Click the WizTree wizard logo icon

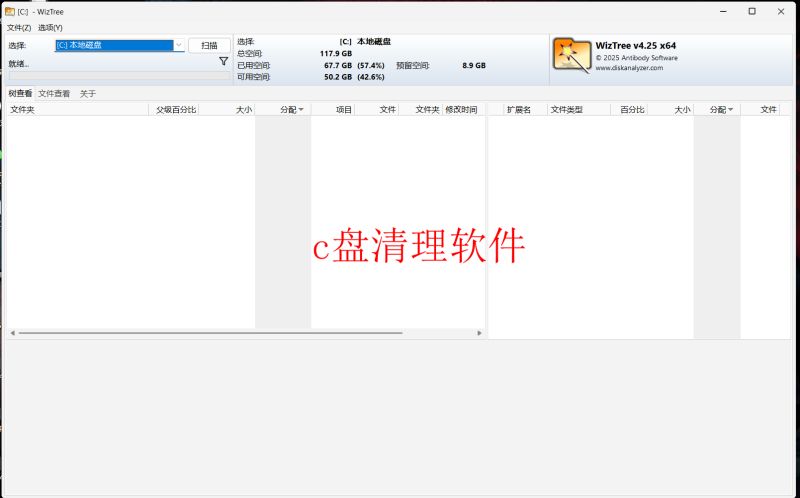[x=571, y=56]
